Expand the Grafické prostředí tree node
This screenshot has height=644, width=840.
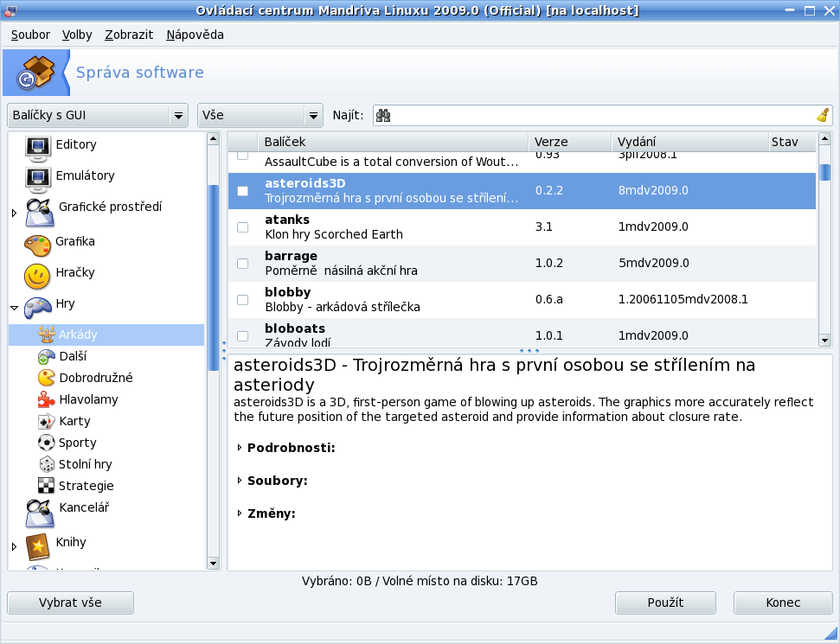[x=15, y=213]
